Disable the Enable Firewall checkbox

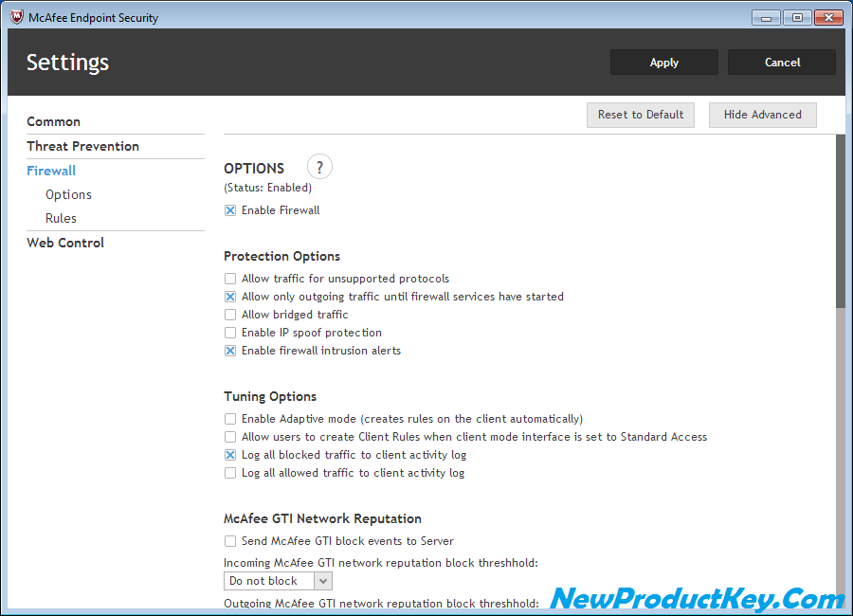click(230, 210)
